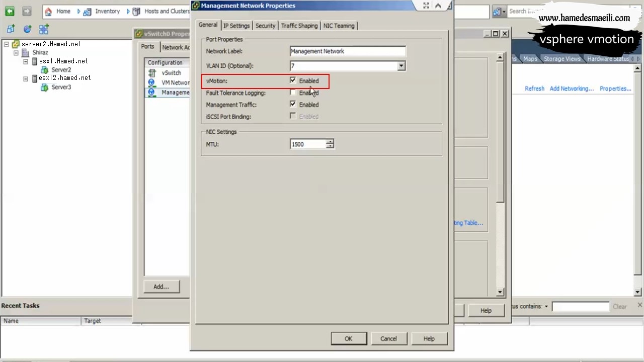Select the Management Network port icon
Viewport: 644px width, 362px height.
(151, 93)
